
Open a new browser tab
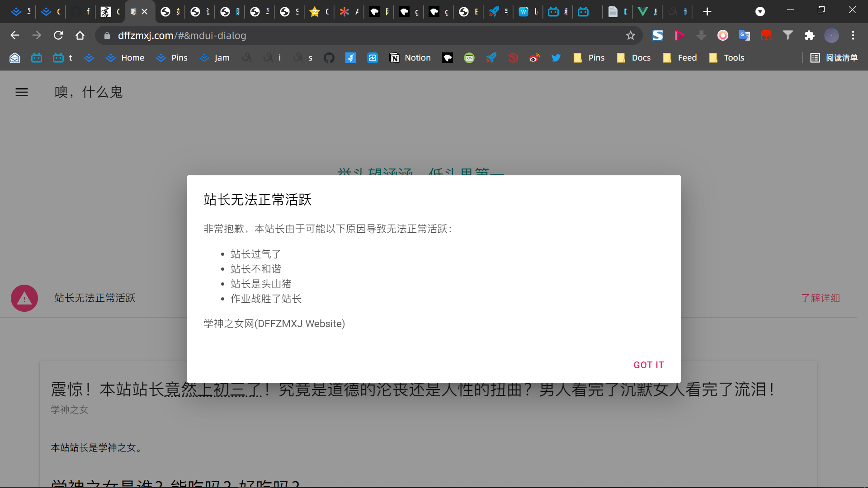click(708, 12)
